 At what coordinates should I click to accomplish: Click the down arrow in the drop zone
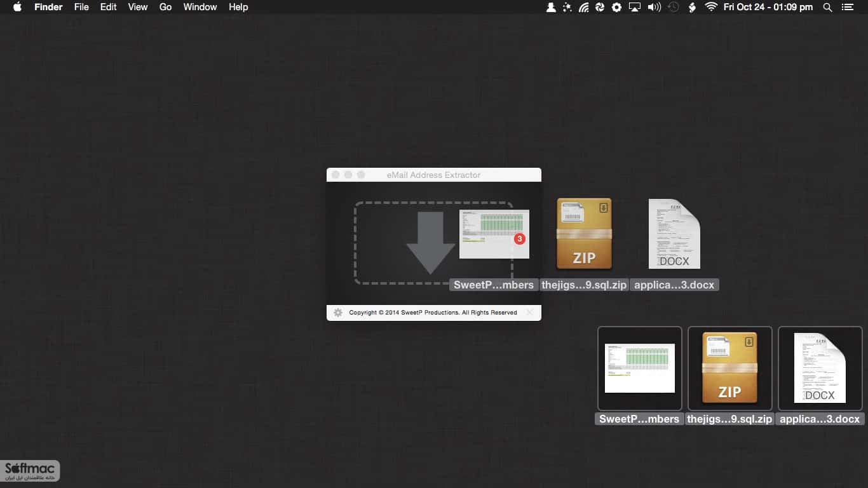pyautogui.click(x=431, y=243)
